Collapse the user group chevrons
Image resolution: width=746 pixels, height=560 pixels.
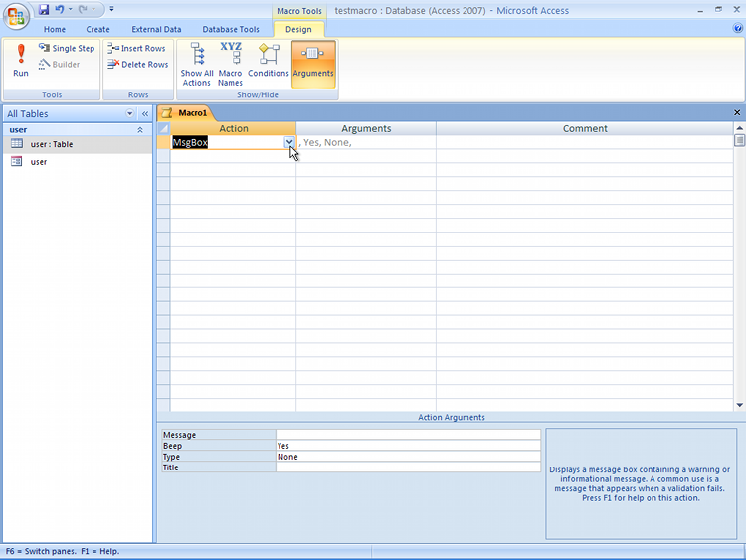(140, 130)
